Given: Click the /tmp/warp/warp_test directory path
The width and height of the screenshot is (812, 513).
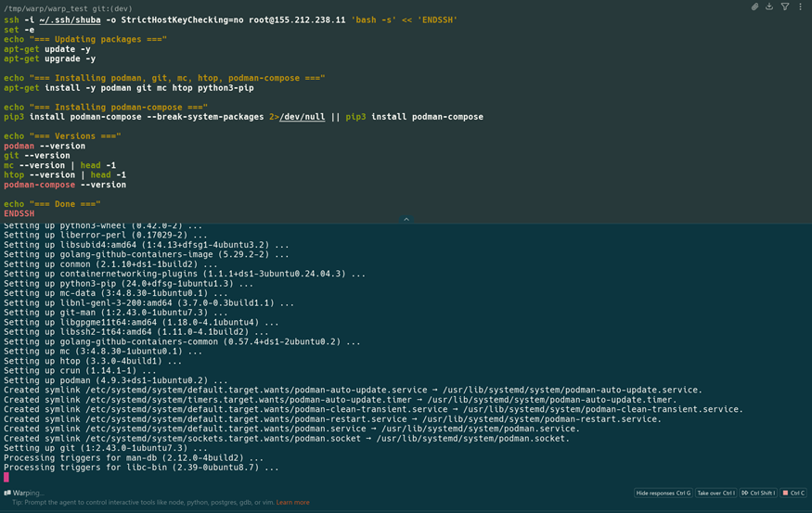Looking at the screenshot, I should pyautogui.click(x=43, y=8).
